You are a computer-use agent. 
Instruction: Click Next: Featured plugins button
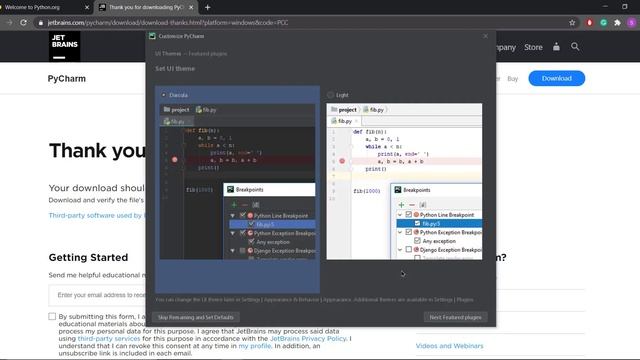(x=456, y=317)
